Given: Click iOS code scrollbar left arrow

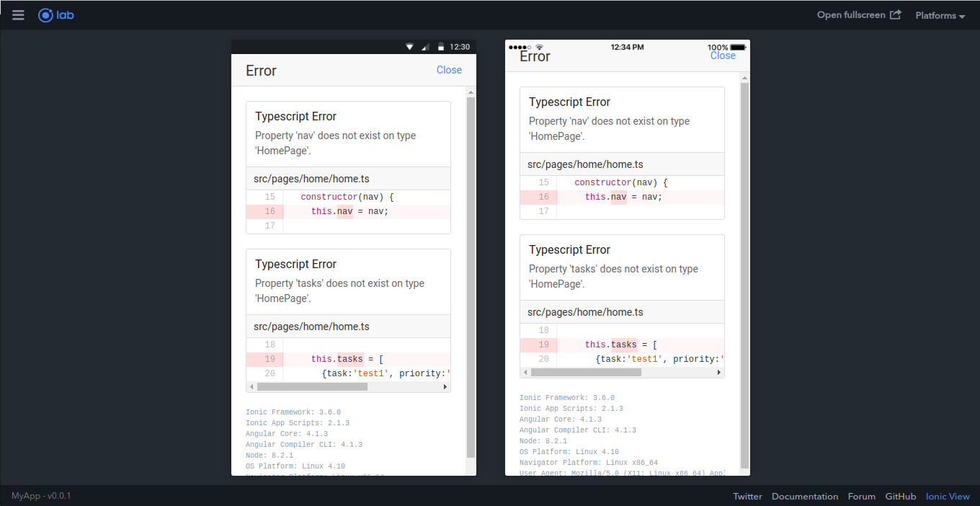Looking at the screenshot, I should coord(525,373).
